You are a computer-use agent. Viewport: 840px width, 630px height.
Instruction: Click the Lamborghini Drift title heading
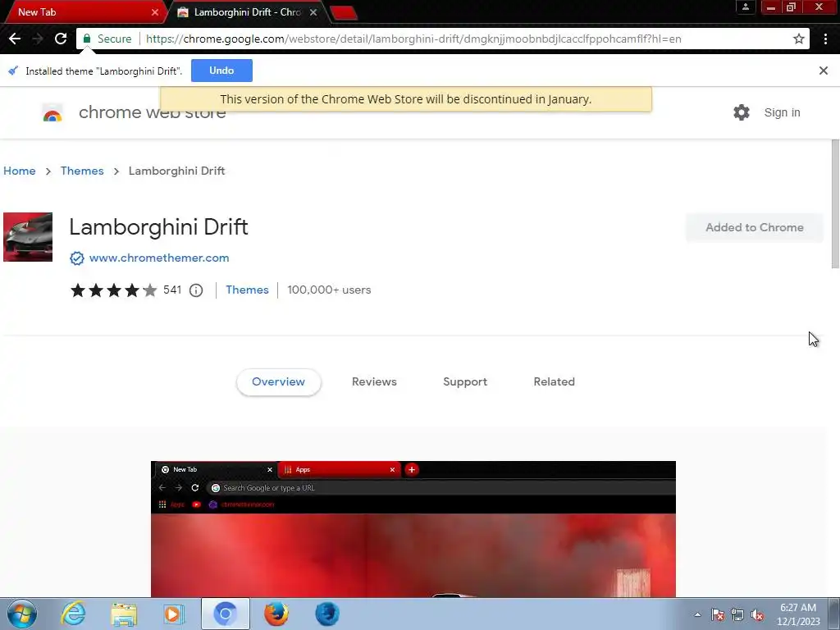(158, 227)
